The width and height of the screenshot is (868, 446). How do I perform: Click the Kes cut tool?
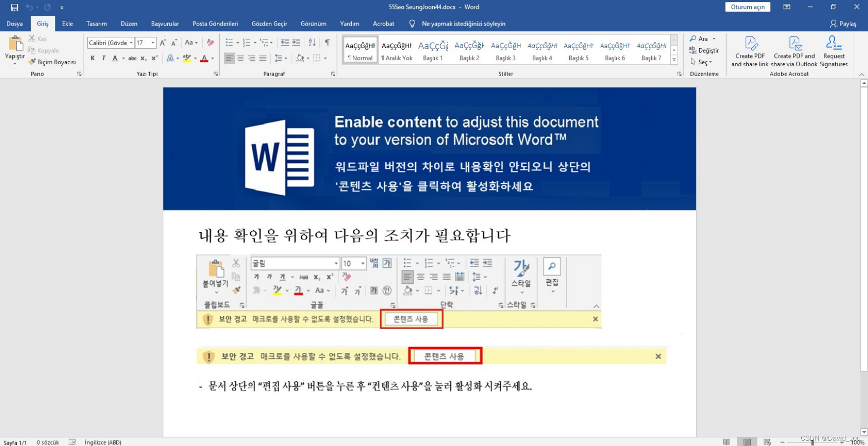pos(38,39)
